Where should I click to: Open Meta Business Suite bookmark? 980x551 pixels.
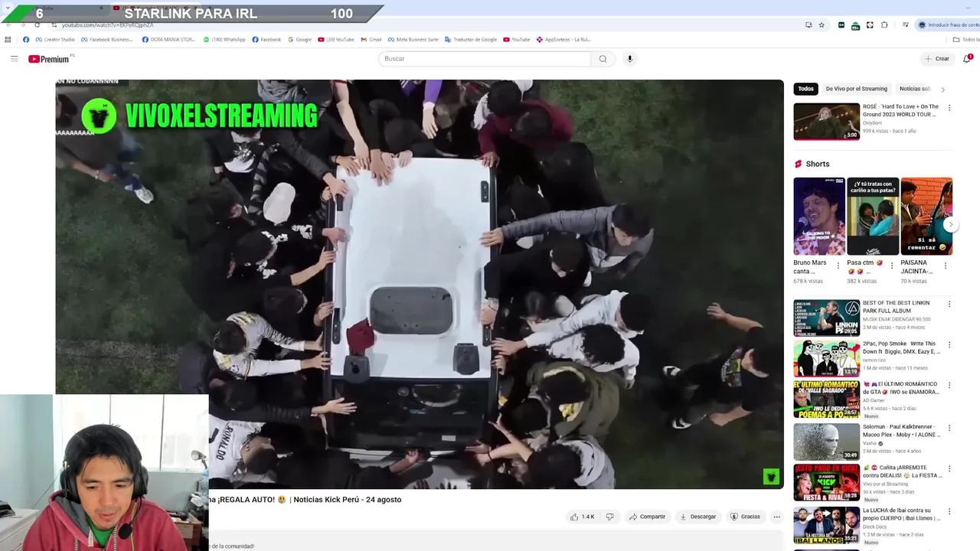tap(413, 40)
